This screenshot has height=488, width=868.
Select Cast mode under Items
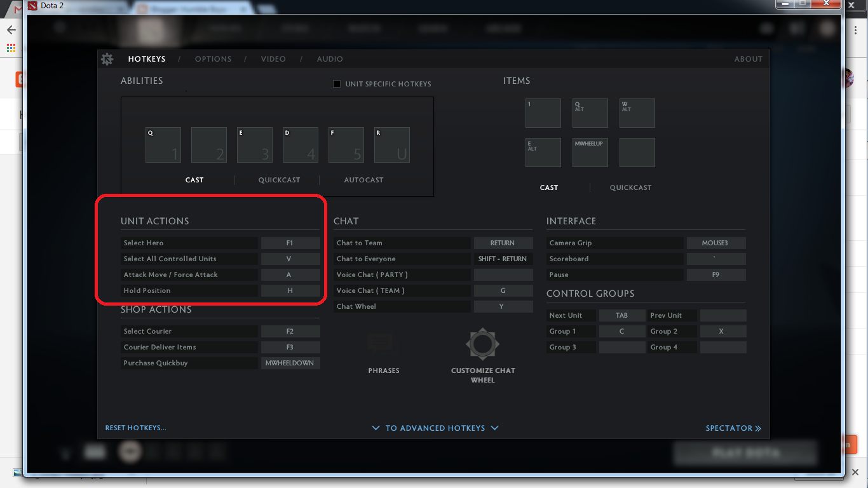pos(549,187)
